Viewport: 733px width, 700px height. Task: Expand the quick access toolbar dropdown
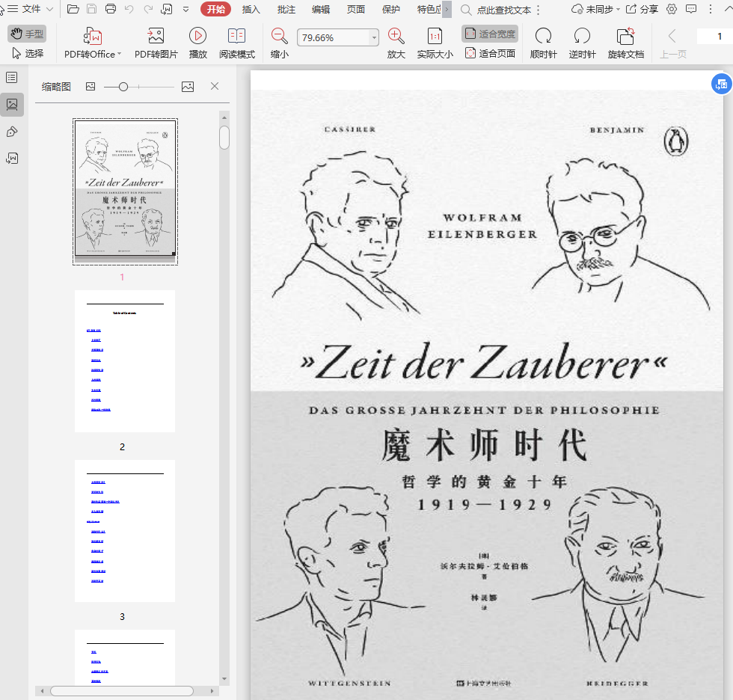(185, 9)
